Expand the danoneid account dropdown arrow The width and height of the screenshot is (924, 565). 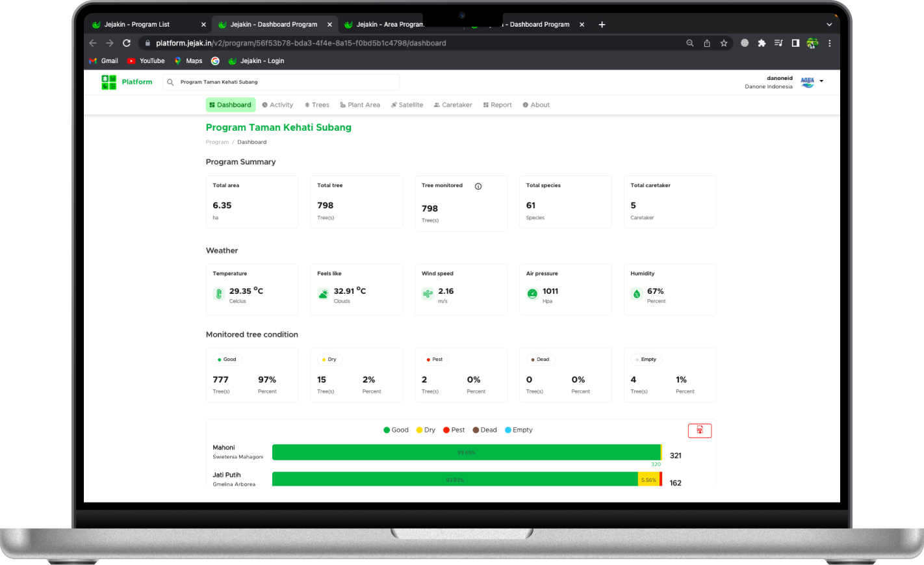click(x=821, y=81)
